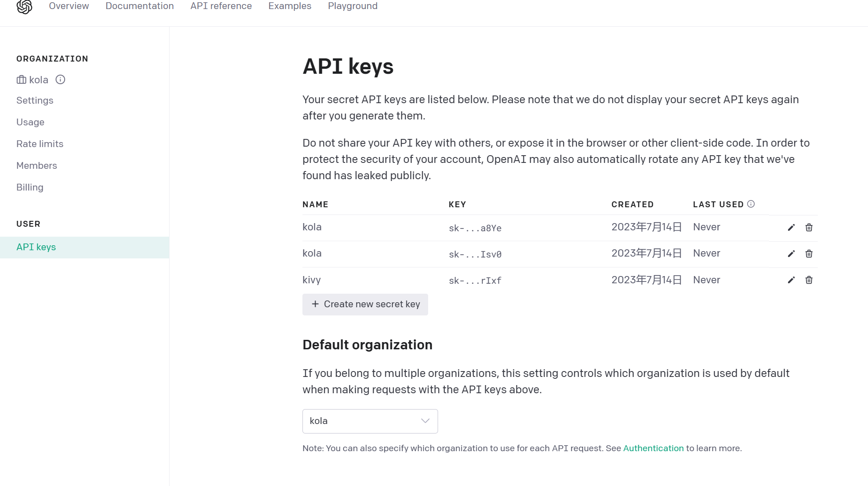Edit the first kola API key name
Viewport: 868px width, 486px height.
coord(790,228)
